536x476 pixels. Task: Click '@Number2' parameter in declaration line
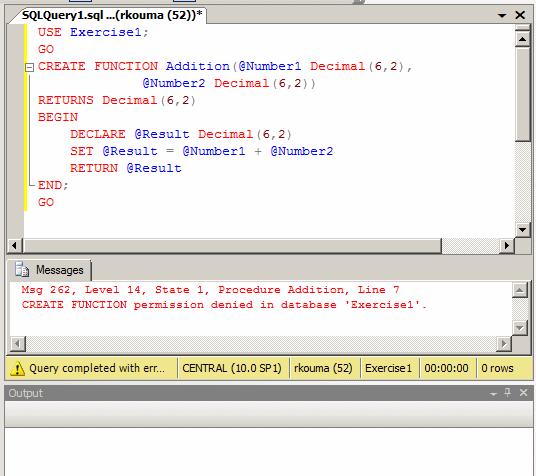(174, 83)
